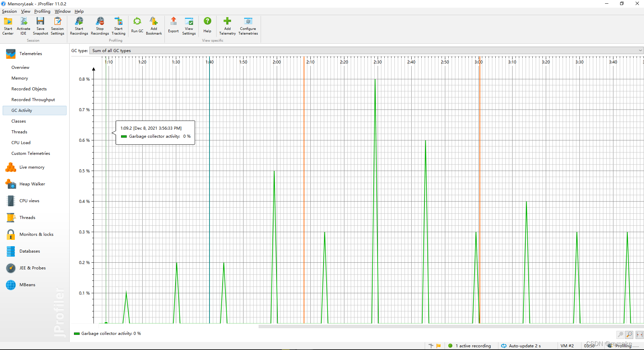Open the Session menu
Image resolution: width=644 pixels, height=350 pixels.
coord(9,11)
